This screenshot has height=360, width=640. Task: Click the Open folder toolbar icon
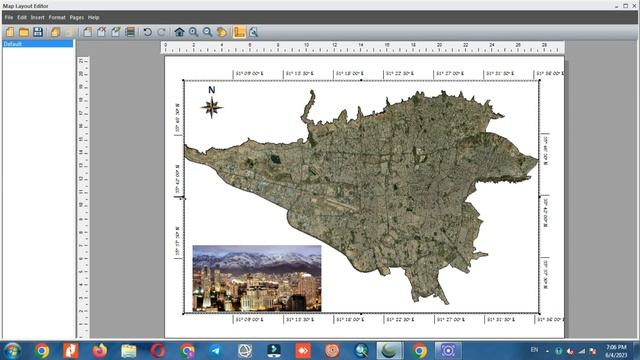point(24,32)
